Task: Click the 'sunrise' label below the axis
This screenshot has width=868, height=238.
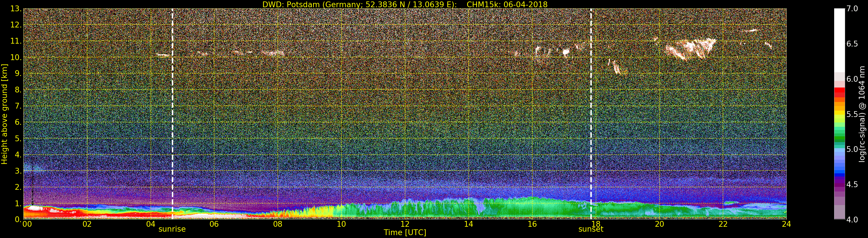Action: pos(172,229)
